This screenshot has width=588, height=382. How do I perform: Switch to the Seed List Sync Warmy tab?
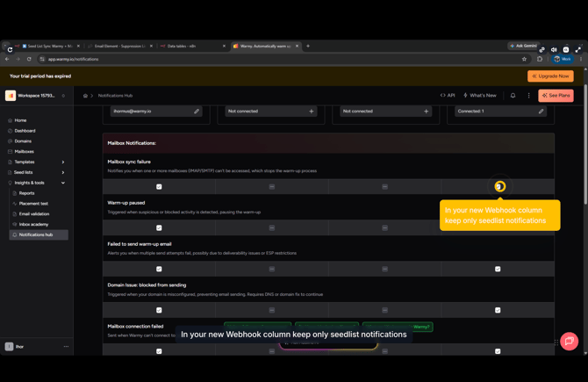coord(47,47)
